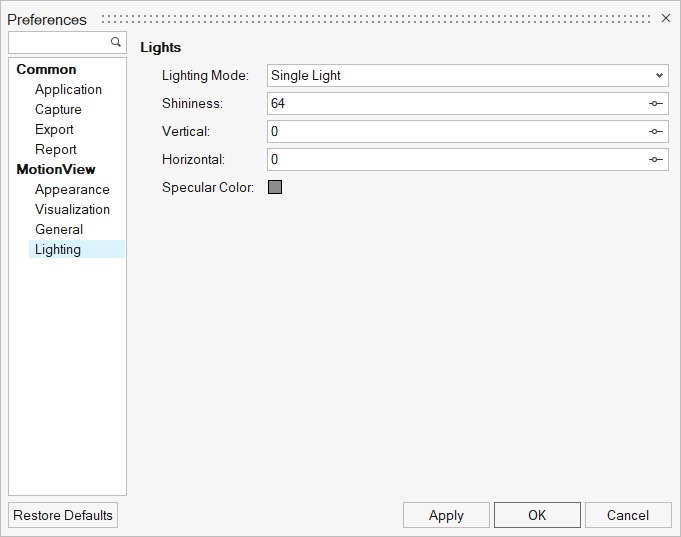The width and height of the screenshot is (681, 537).
Task: Open the Vertical slider icon
Action: point(655,132)
